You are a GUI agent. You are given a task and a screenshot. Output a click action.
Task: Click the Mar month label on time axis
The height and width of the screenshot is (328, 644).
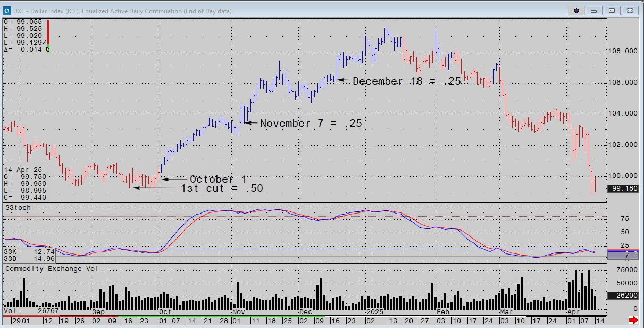506,311
